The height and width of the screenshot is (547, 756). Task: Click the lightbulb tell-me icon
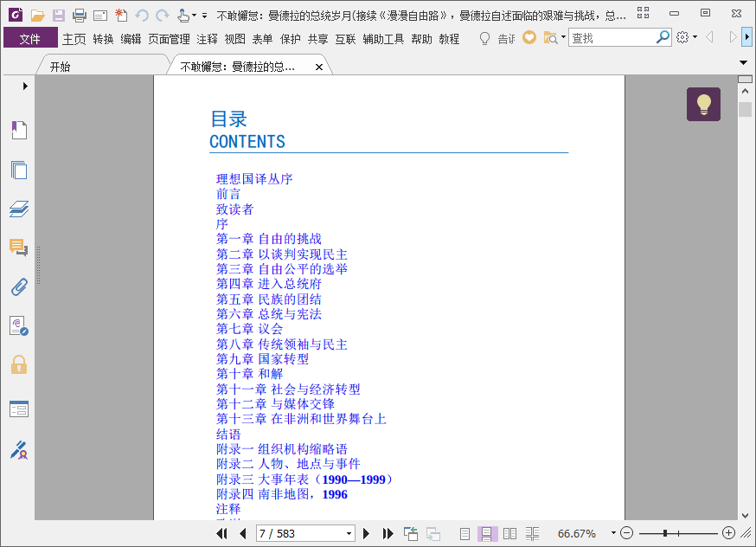click(484, 38)
